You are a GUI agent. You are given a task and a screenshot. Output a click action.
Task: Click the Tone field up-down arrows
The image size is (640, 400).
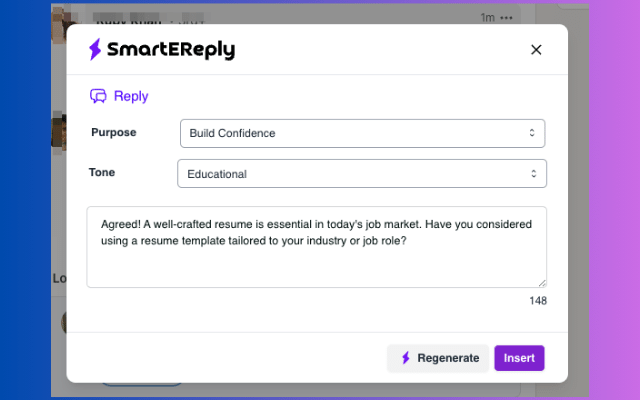pos(533,174)
